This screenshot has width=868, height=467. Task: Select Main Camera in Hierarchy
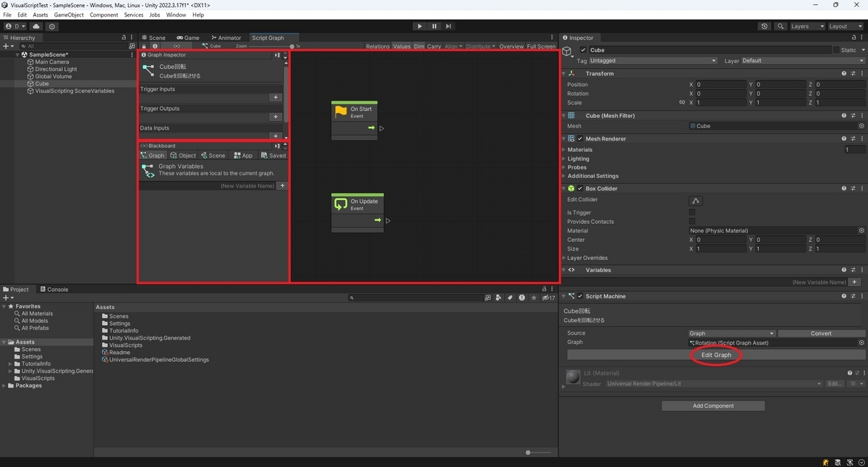coord(52,62)
